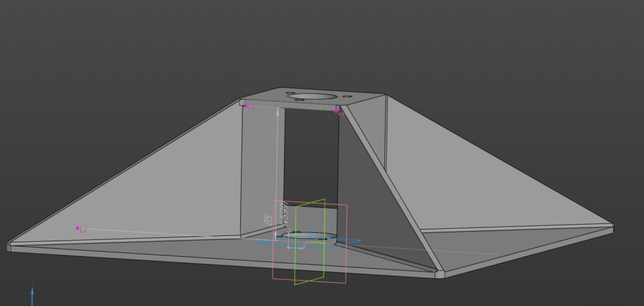Viewport: 644px width, 306px height.
Task: Click the small hole right of center hole
Action: pyautogui.click(x=348, y=96)
